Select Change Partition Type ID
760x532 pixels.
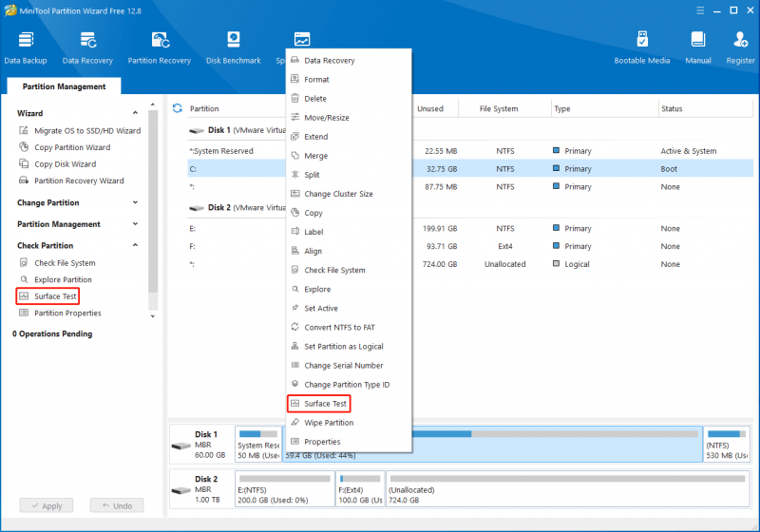[x=349, y=384]
